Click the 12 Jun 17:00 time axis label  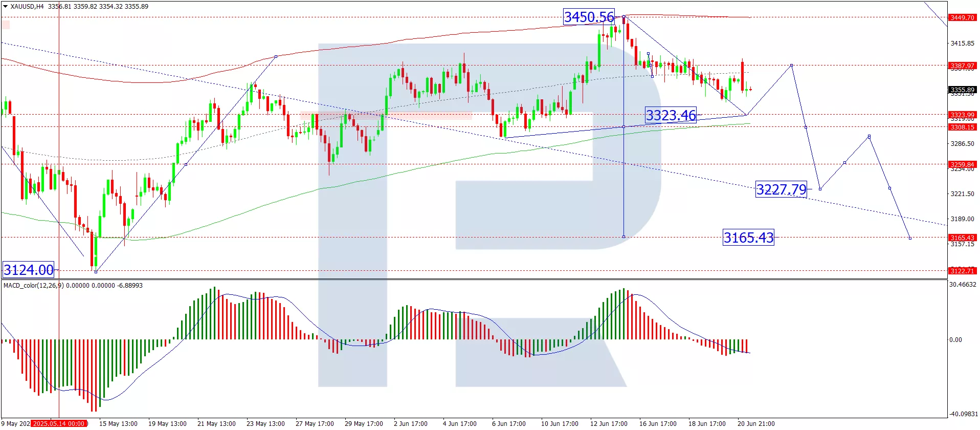coord(609,424)
